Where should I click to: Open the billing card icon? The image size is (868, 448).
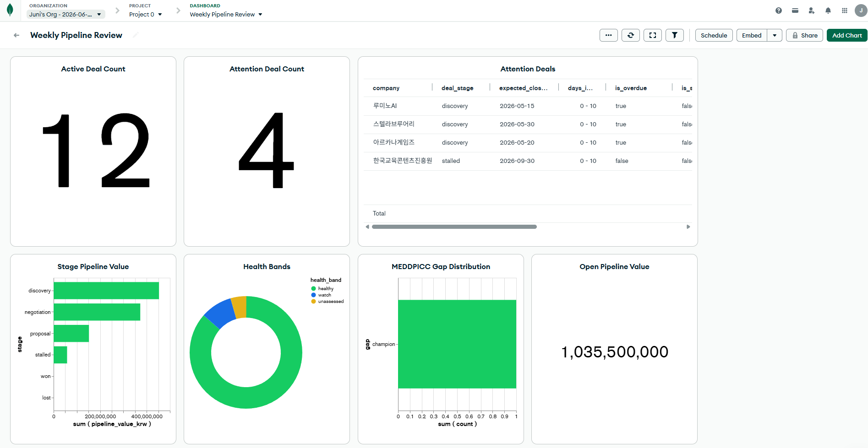point(795,11)
